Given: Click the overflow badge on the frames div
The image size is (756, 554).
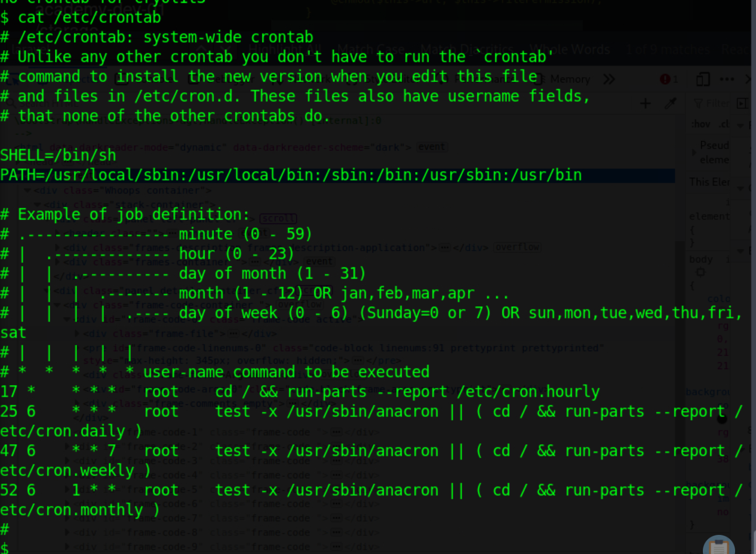Looking at the screenshot, I should point(517,247).
